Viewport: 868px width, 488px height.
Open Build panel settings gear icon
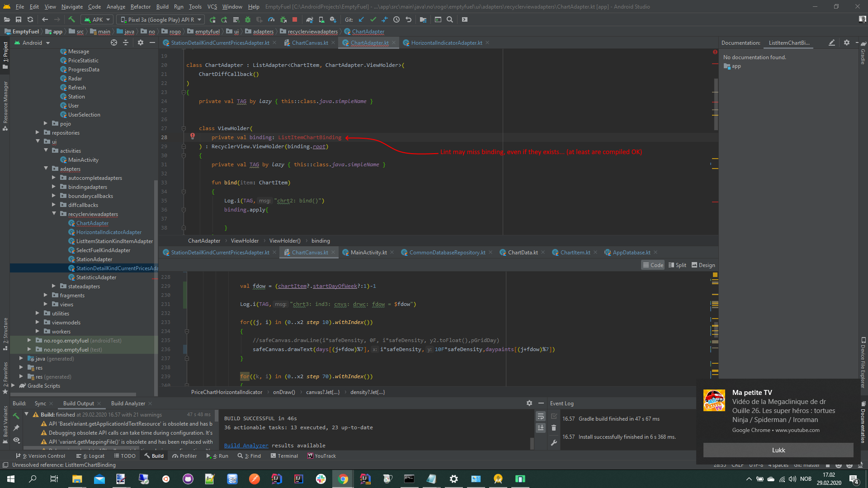(x=529, y=403)
